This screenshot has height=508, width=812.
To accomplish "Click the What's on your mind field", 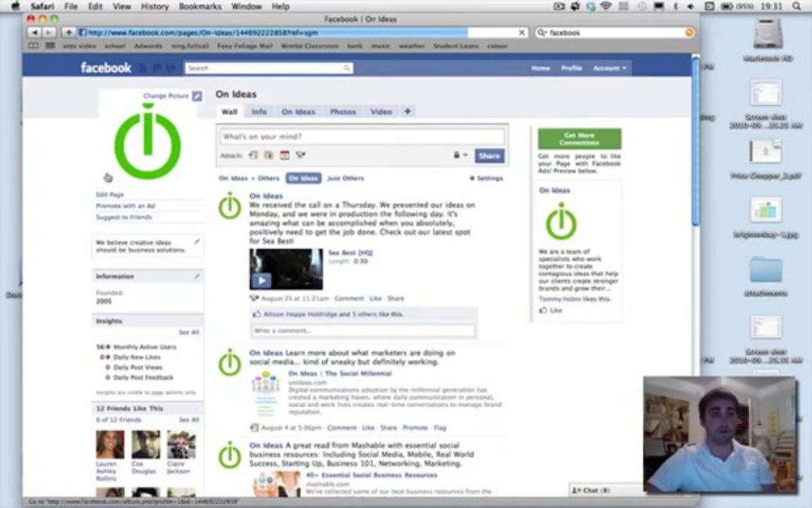I will click(x=362, y=136).
